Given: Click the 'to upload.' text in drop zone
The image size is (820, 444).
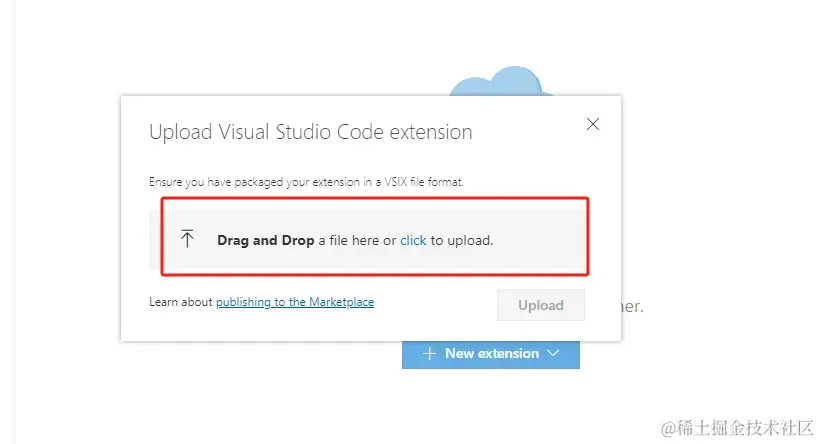Looking at the screenshot, I should (462, 240).
